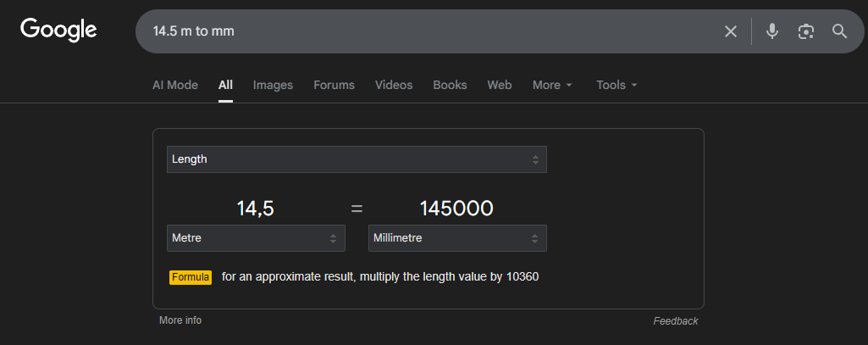Click the More info link
Viewport: 868px width, 345px height.
click(180, 320)
